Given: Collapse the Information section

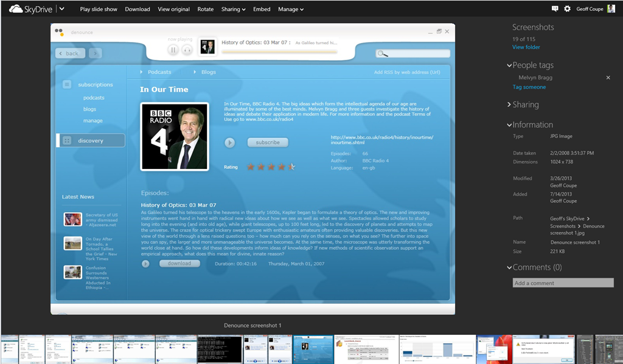Looking at the screenshot, I should [509, 125].
